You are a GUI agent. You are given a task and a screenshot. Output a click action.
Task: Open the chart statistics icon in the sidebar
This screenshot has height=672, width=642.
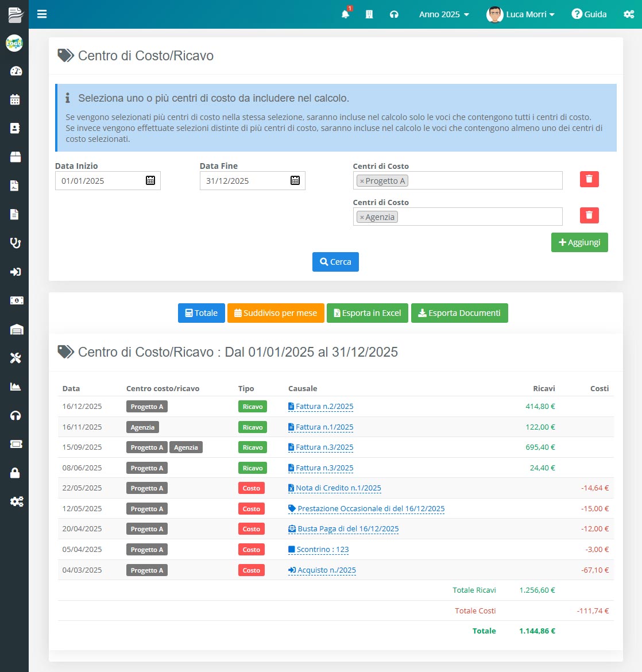click(16, 387)
